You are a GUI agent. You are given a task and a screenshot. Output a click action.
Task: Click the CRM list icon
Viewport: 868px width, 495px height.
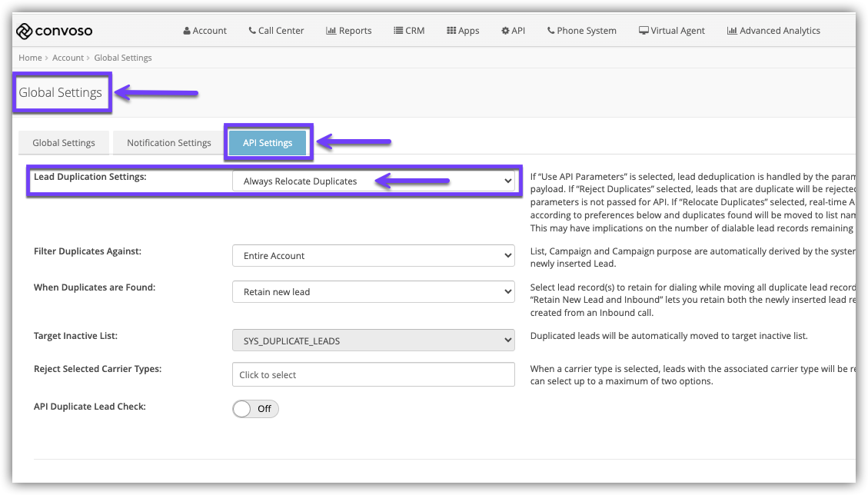[x=398, y=31]
